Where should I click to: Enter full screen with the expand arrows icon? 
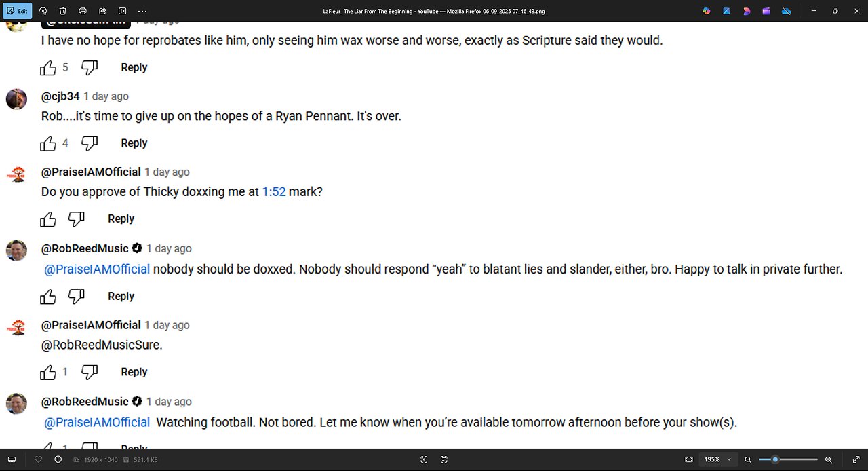pos(856,459)
